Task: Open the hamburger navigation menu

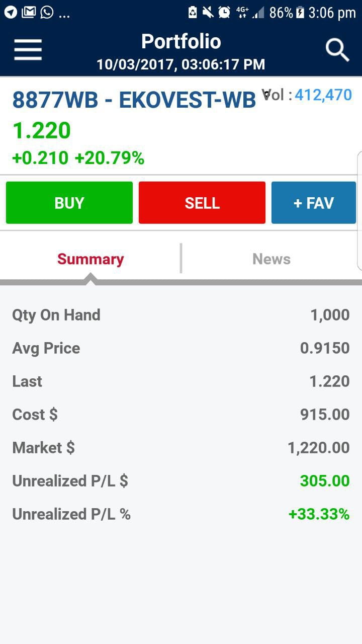Action: pos(28,49)
